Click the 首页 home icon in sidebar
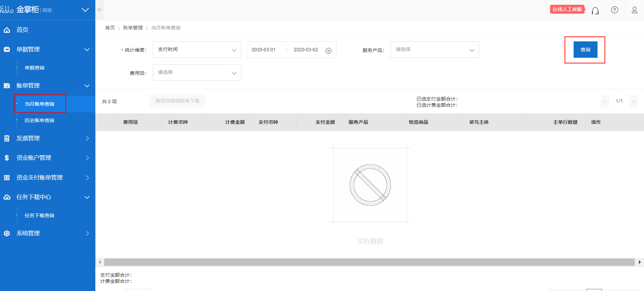644x291 pixels. click(7, 30)
